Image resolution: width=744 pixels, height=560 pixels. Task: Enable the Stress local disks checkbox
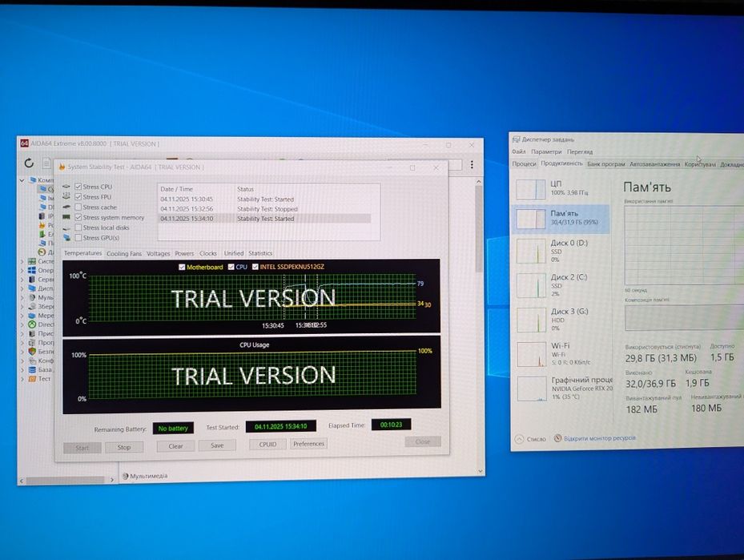point(78,228)
